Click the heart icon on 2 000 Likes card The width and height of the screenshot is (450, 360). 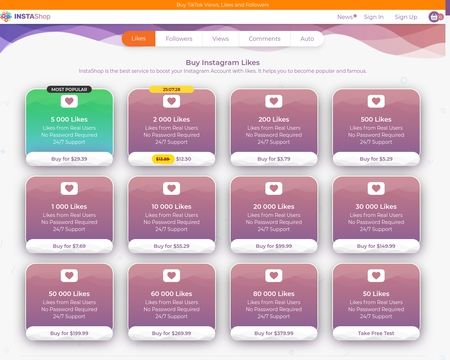(x=171, y=101)
